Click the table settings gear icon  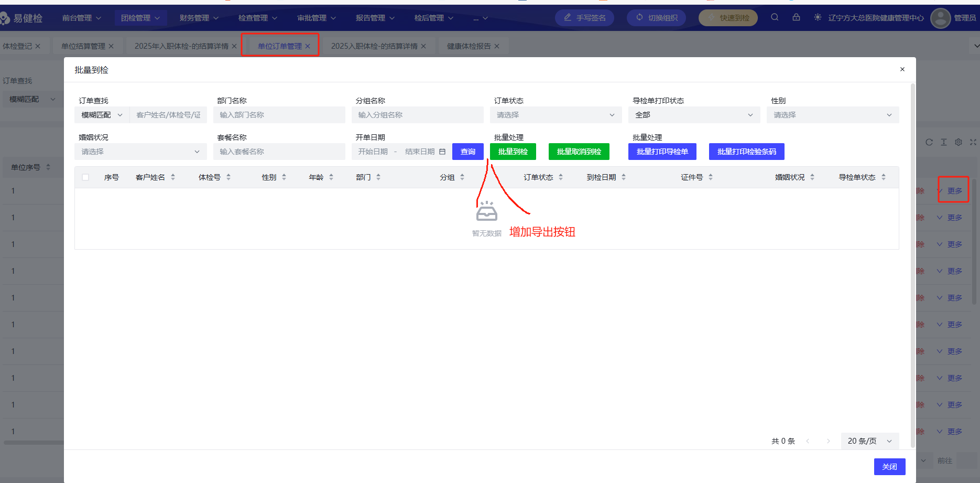(x=959, y=142)
